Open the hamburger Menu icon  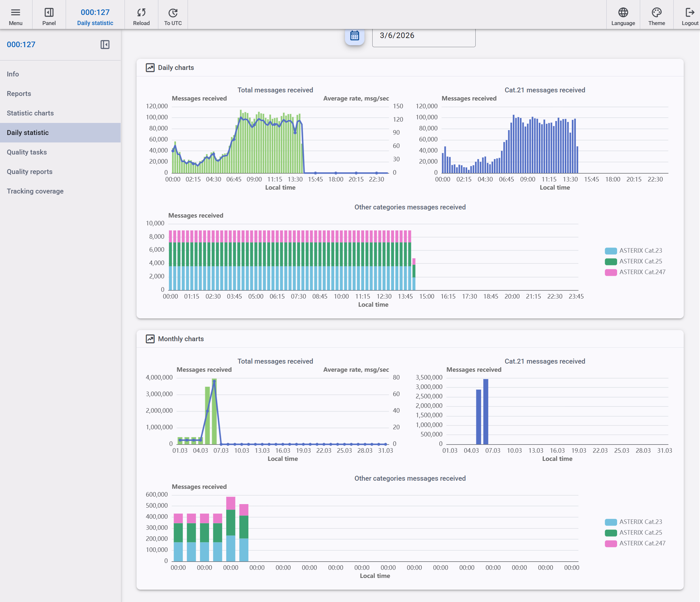pyautogui.click(x=16, y=13)
